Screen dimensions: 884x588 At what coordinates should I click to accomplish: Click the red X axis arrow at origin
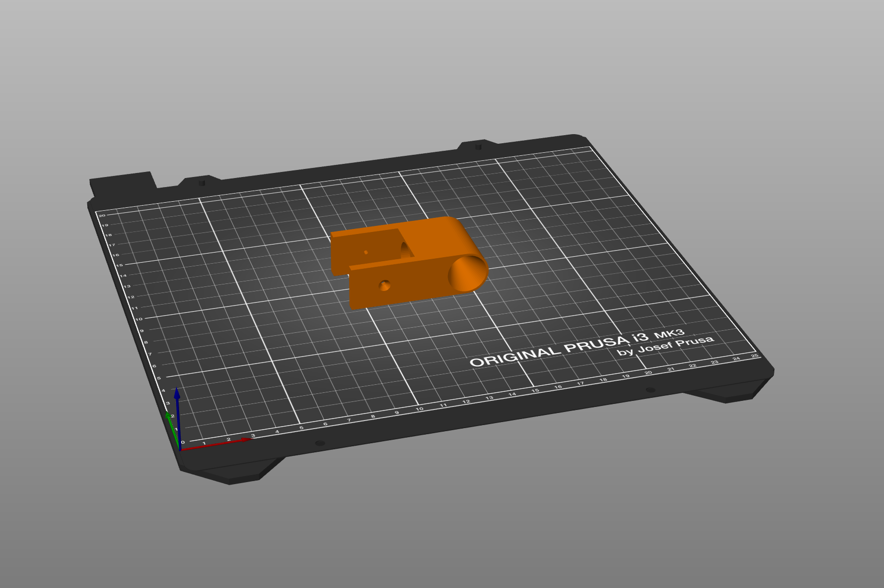click(216, 444)
